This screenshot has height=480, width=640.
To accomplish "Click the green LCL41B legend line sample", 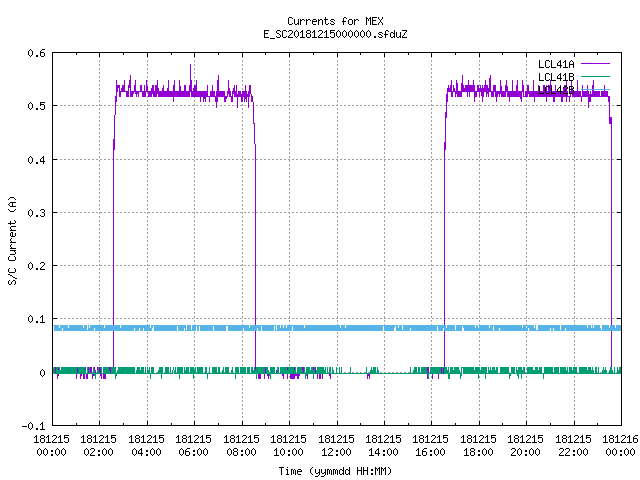I will [x=595, y=76].
